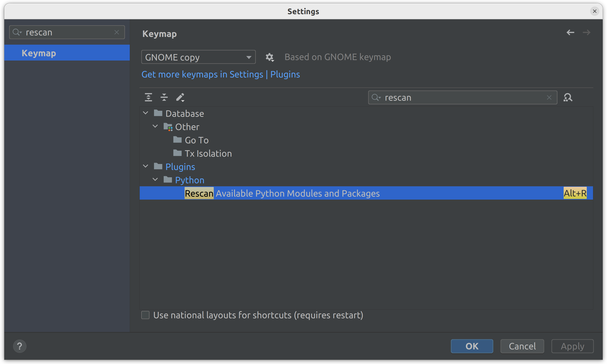Viewport: 607px width, 364px height.
Task: Click the Expand All tree icon
Action: pos(148,97)
